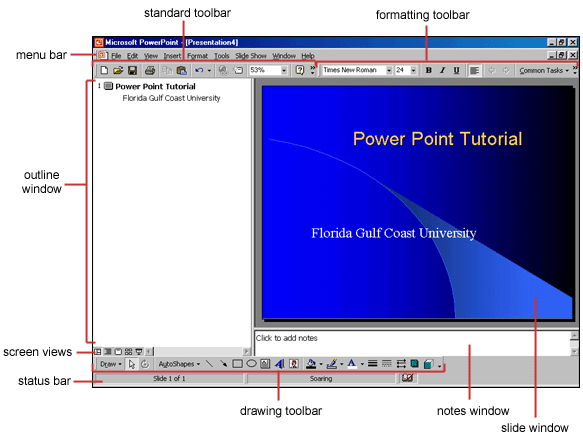Click the Insert Hyperlink globe icon
Viewport: 583px width, 437px height.
point(223,70)
